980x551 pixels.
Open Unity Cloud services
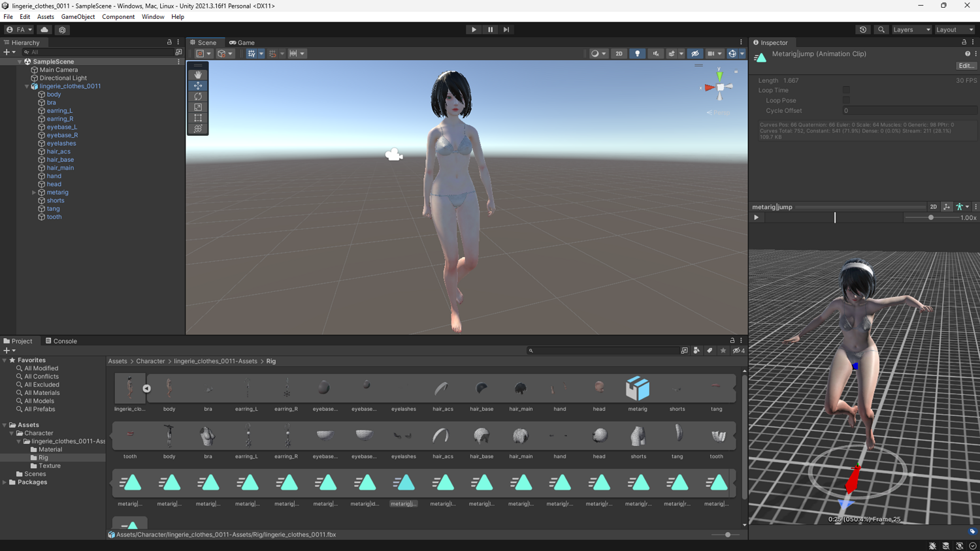tap(44, 29)
